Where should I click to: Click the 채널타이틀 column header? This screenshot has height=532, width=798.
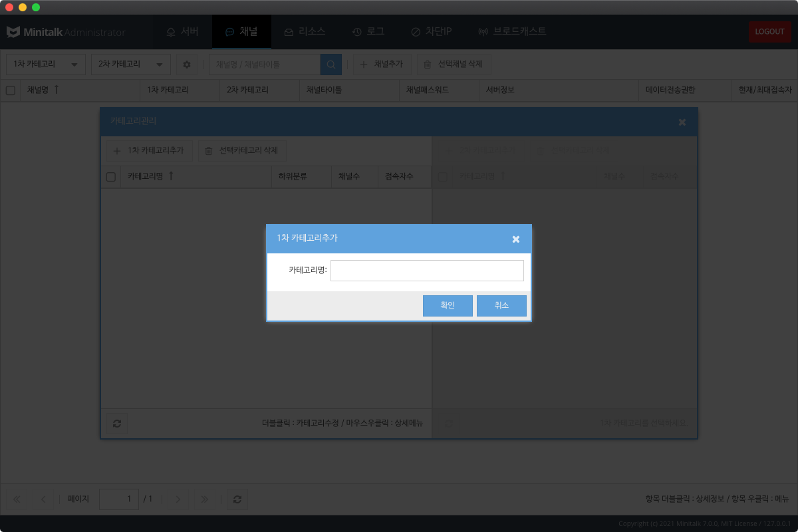coord(349,90)
